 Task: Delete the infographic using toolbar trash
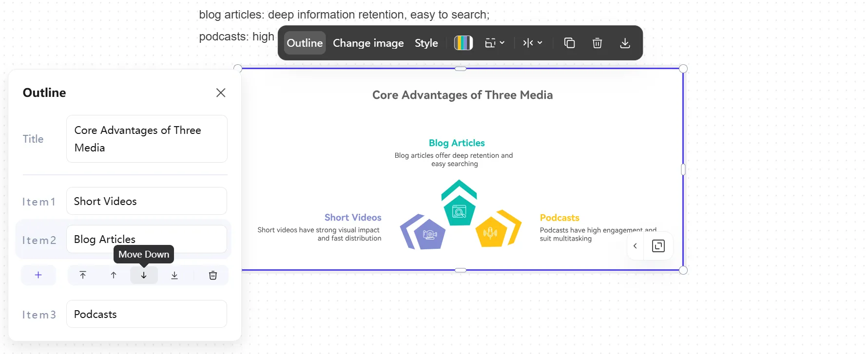597,43
